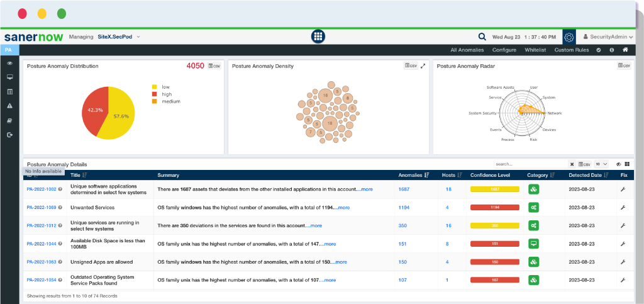Open the alert triangle sidebar icon
Screen dimensions: 644x304
click(10, 106)
